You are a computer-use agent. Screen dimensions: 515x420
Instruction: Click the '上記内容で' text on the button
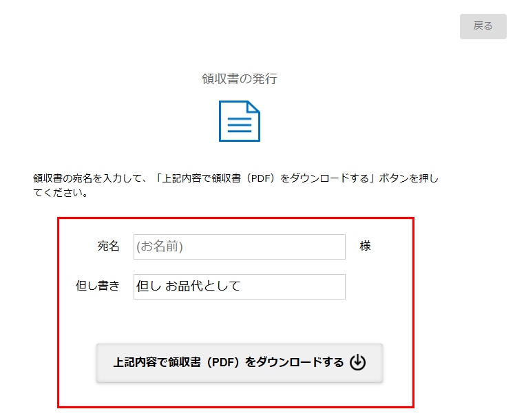pos(140,362)
